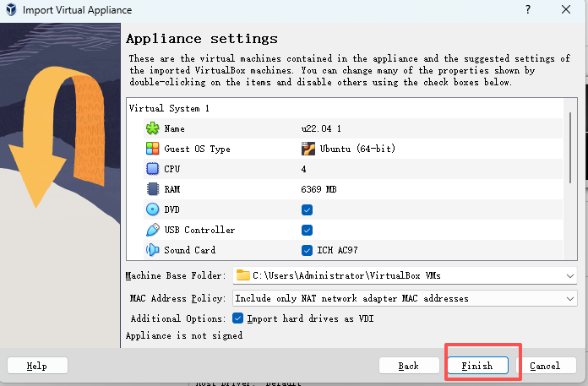Screen dimensions: 588x386
Task: Click the USB Controller icon
Action: [153, 230]
